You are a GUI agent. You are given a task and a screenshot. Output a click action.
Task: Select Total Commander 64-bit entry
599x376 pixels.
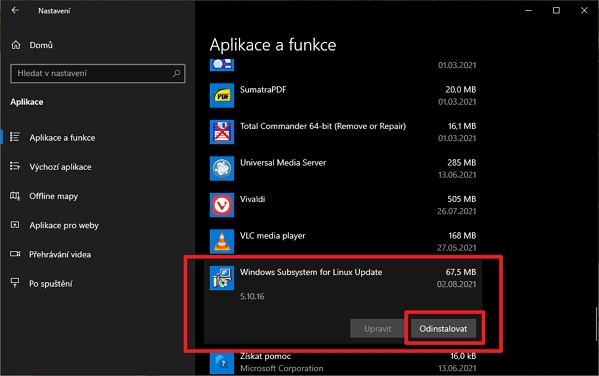click(x=323, y=126)
